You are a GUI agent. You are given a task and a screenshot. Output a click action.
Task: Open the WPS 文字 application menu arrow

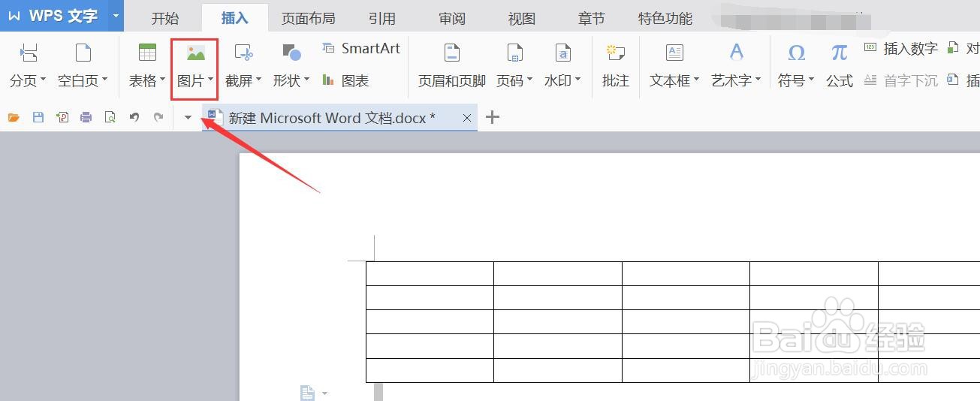pyautogui.click(x=115, y=16)
